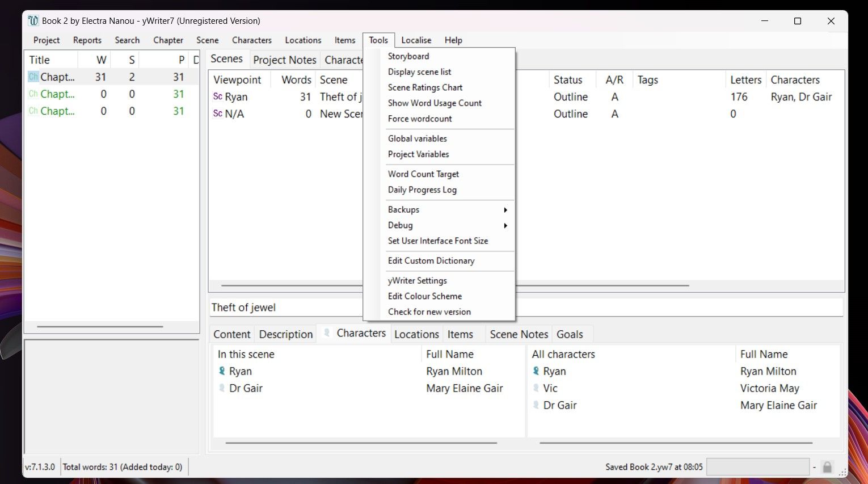Click Ryan's character icon under In this scene
Screen dimensions: 868x484
(x=222, y=371)
